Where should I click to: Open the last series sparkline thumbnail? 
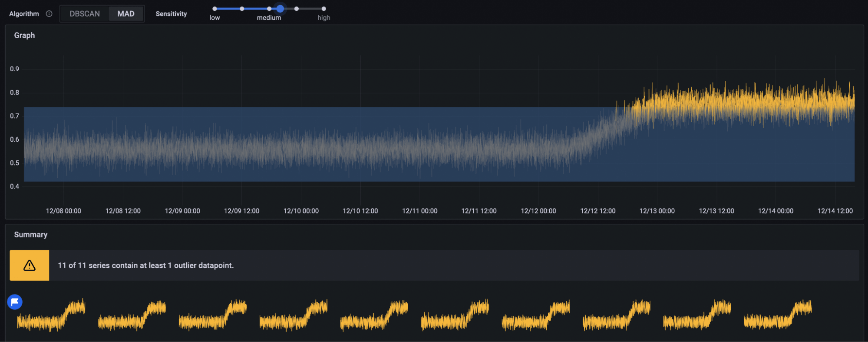tap(778, 315)
